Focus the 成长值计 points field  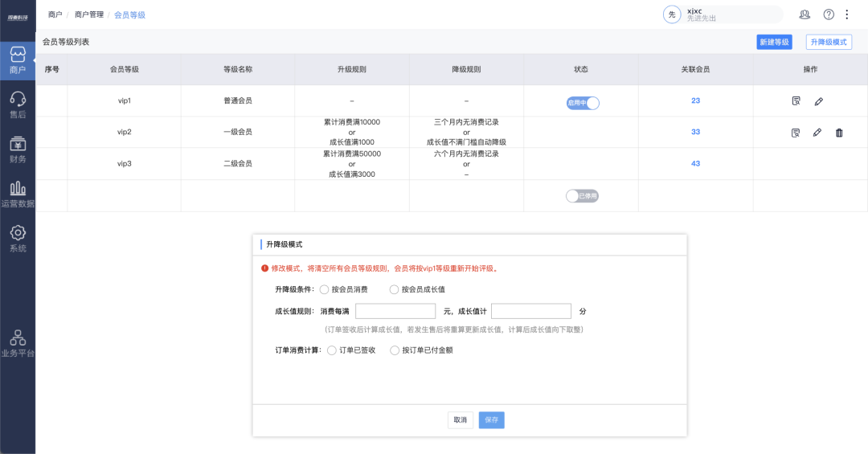click(531, 311)
